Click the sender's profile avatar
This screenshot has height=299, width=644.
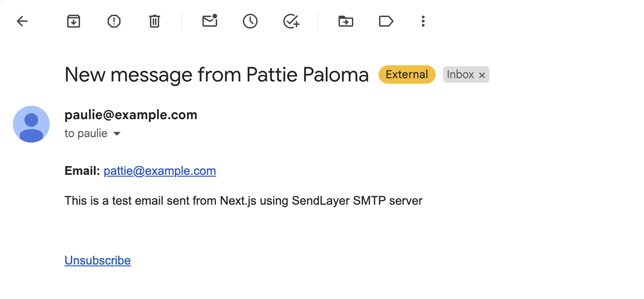click(x=31, y=124)
